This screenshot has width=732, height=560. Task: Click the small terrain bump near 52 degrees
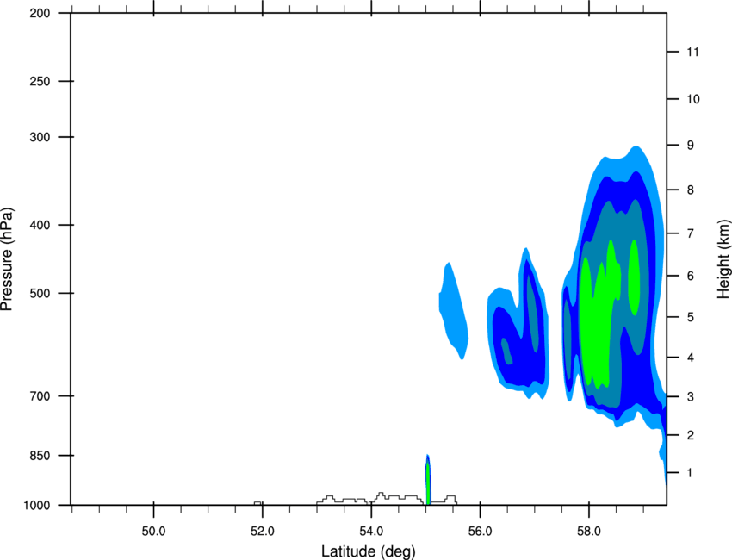[x=257, y=503]
